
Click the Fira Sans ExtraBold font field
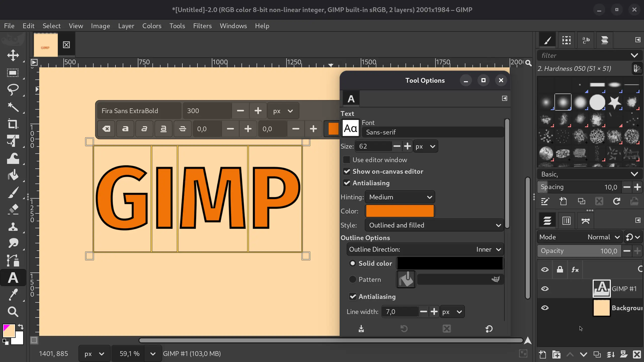(x=139, y=111)
